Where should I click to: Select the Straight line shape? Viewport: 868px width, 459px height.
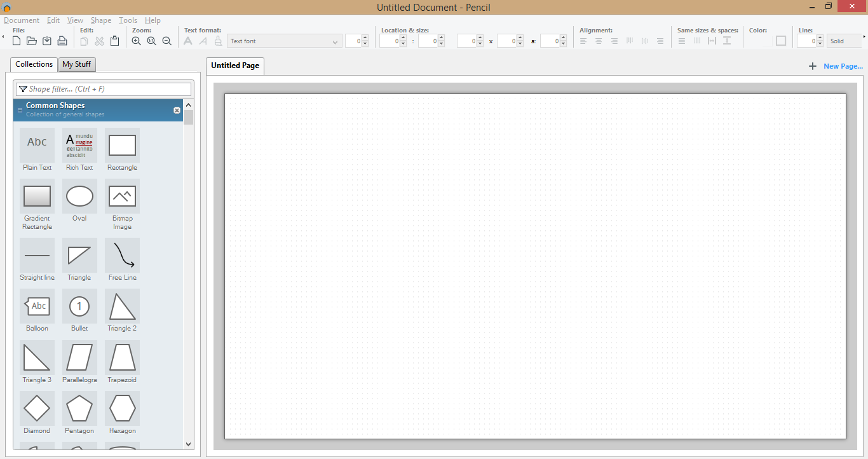click(x=37, y=260)
